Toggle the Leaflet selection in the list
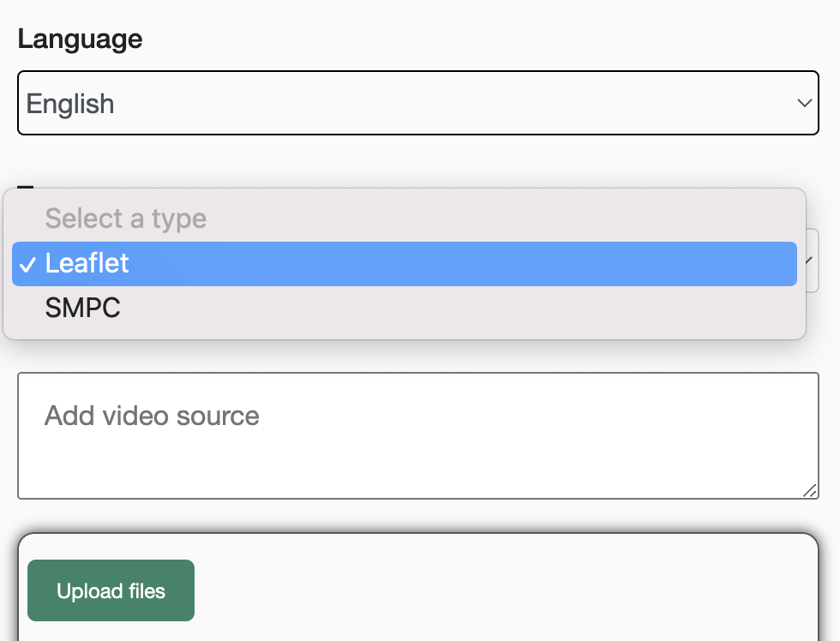The image size is (840, 641). 403,264
